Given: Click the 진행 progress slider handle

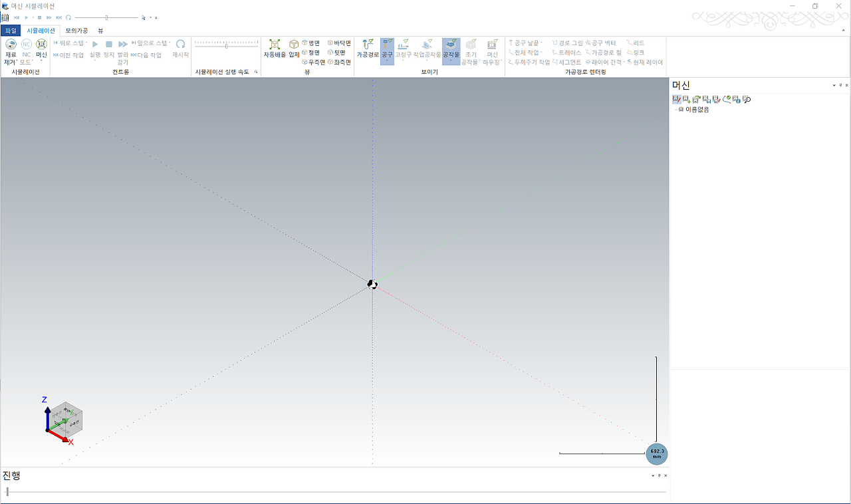Looking at the screenshot, I should point(7,492).
